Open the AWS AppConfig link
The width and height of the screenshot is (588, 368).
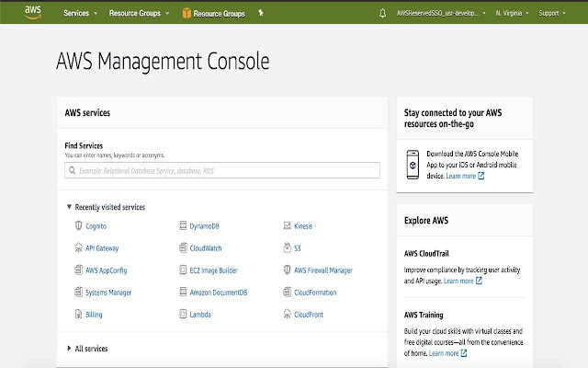tap(107, 270)
